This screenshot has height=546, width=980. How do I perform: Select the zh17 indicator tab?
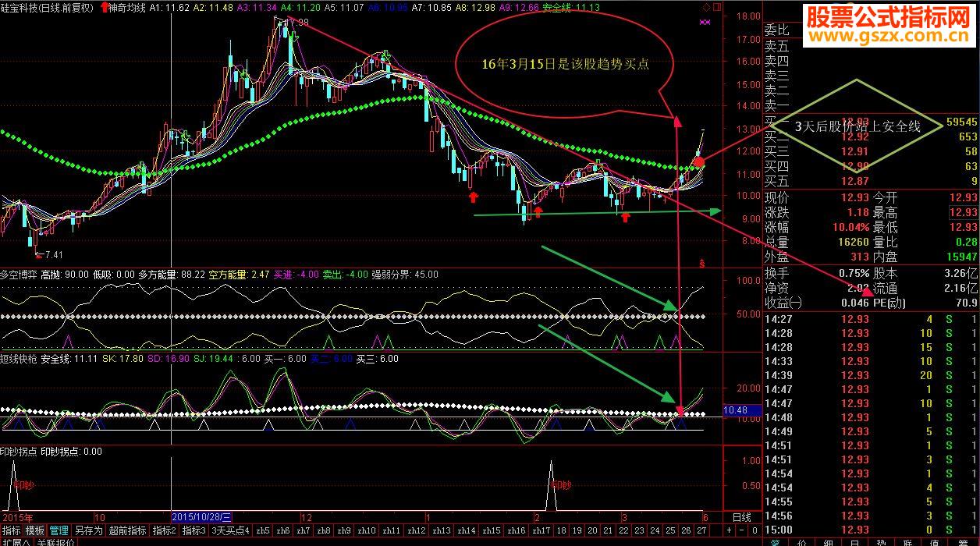541,530
